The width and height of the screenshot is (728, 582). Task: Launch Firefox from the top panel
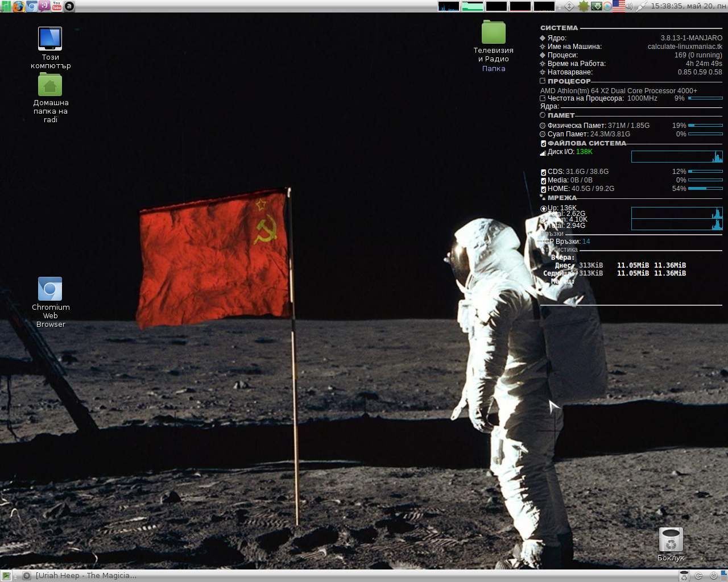pyautogui.click(x=19, y=6)
